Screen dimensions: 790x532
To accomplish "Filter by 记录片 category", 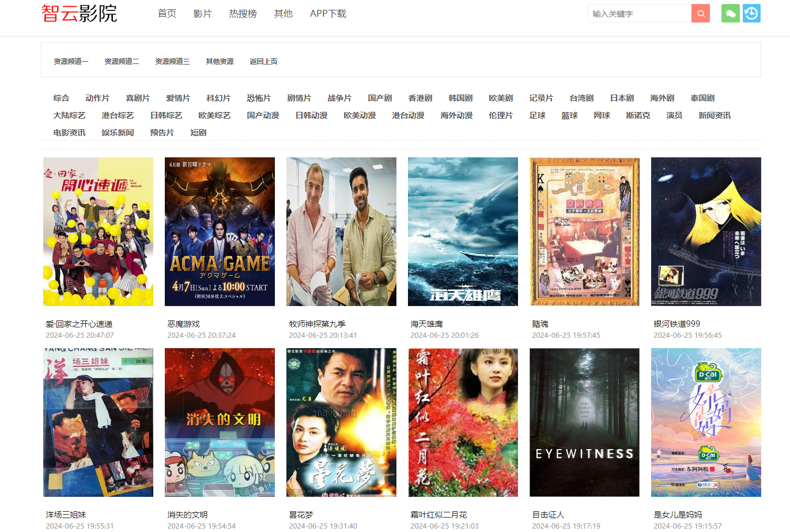I will (541, 98).
